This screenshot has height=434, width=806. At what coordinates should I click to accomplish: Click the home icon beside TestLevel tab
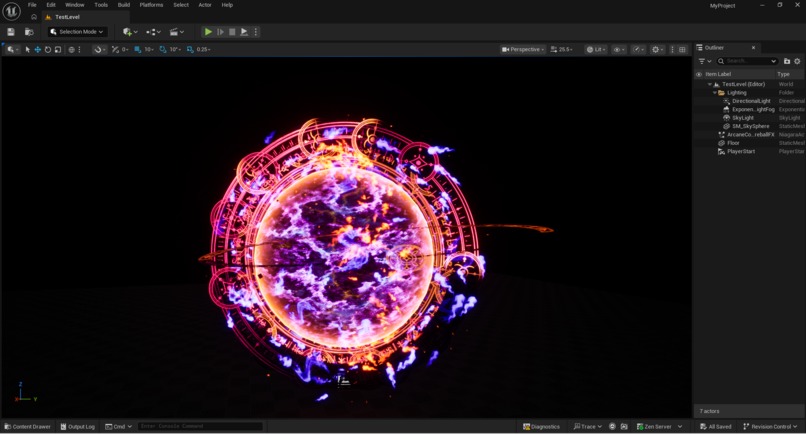tap(34, 17)
